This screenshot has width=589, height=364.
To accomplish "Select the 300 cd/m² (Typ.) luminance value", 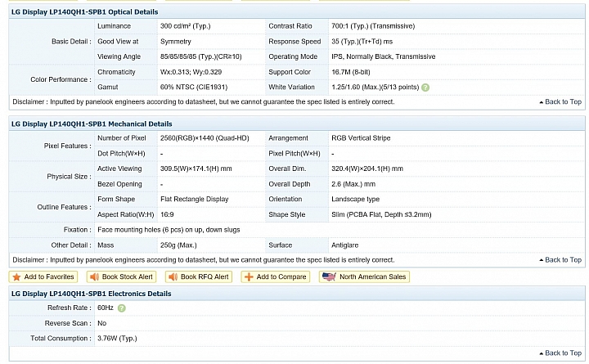I will pos(185,26).
